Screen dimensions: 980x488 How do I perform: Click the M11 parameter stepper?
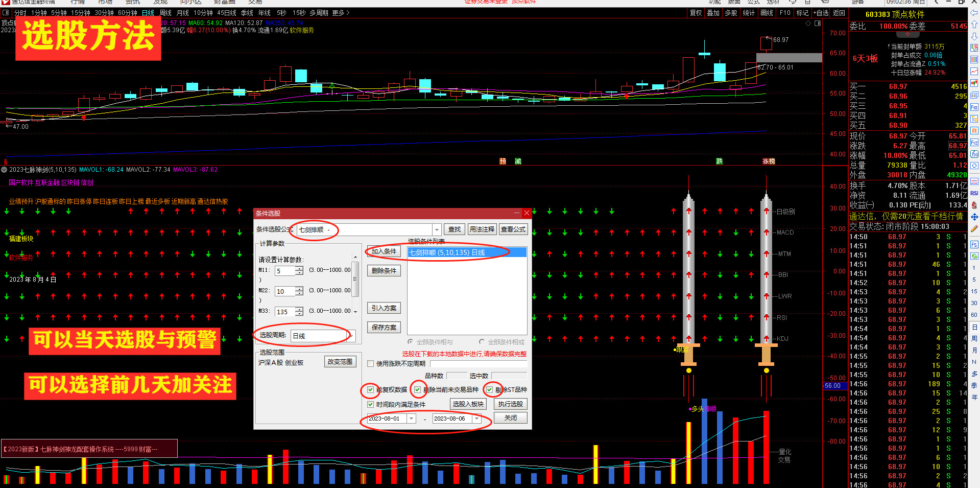point(299,271)
